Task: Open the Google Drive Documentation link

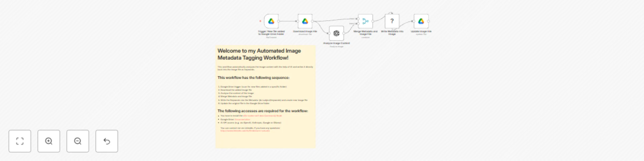Action: point(242,119)
